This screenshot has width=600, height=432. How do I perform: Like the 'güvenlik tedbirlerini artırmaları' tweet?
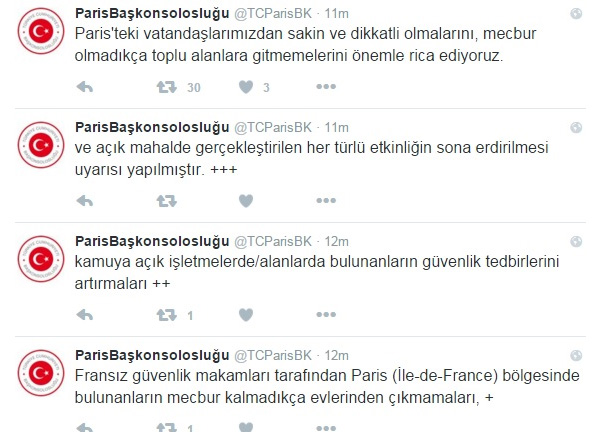[246, 315]
